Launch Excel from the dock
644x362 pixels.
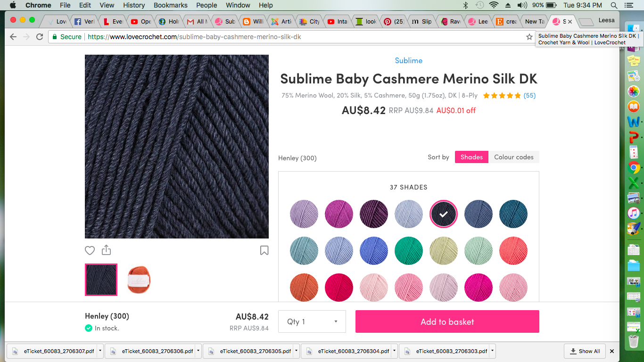coord(634,182)
